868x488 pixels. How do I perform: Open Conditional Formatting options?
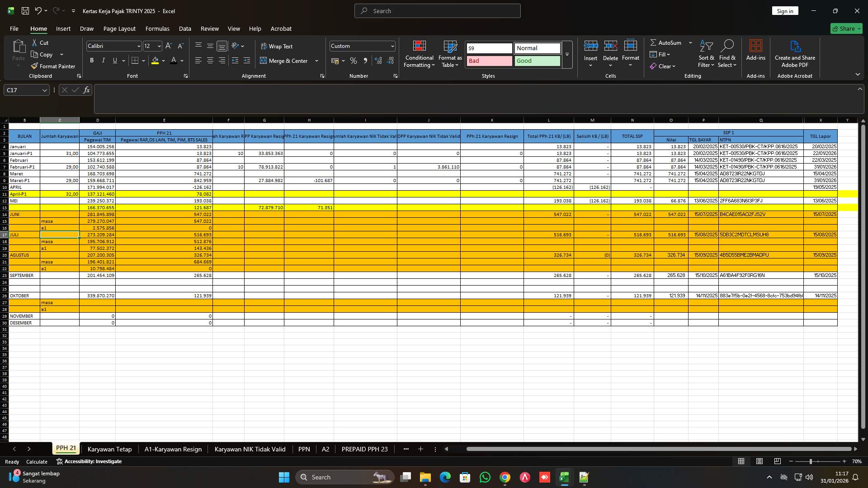pos(419,54)
